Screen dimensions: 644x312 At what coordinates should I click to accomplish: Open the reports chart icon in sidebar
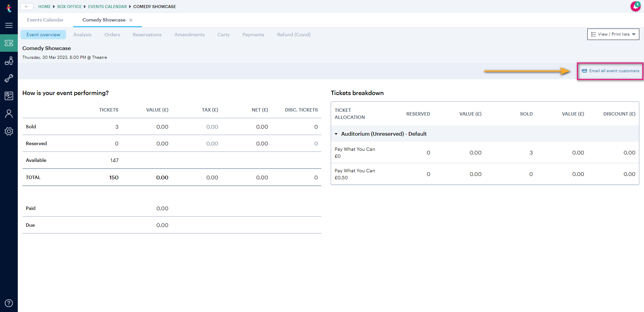(x=9, y=96)
